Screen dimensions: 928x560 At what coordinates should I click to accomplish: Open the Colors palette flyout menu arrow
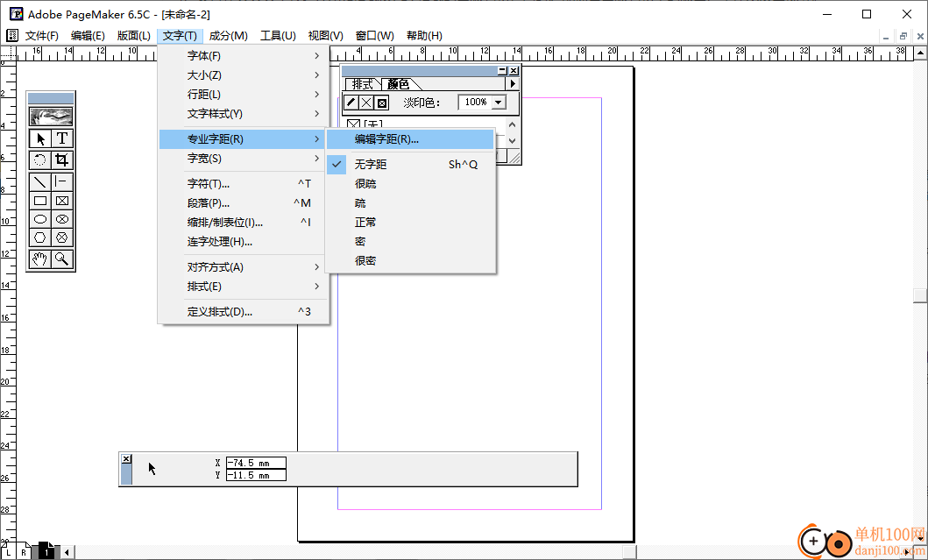(514, 84)
